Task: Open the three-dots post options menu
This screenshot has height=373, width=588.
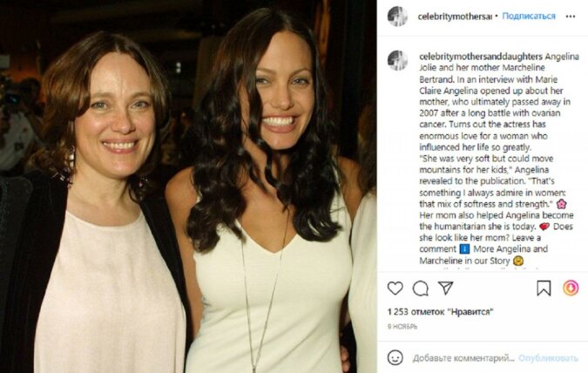Action: pyautogui.click(x=571, y=16)
